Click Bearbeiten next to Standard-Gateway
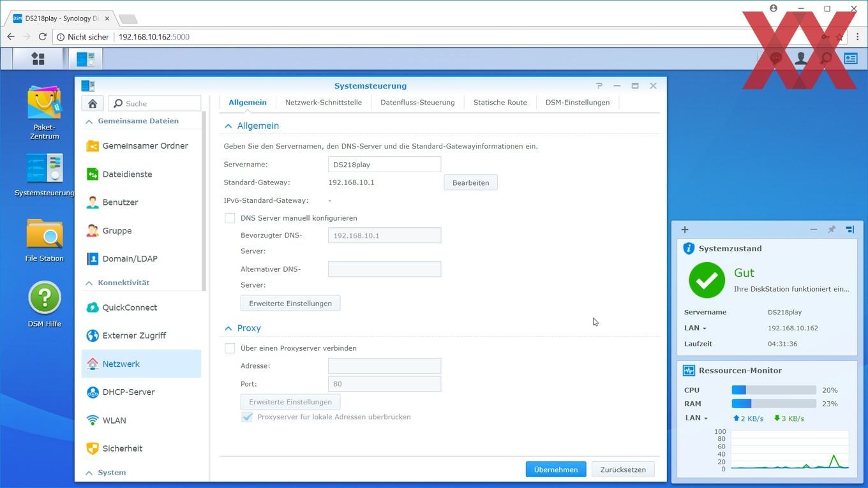Screen dimensions: 868x488 point(471,182)
